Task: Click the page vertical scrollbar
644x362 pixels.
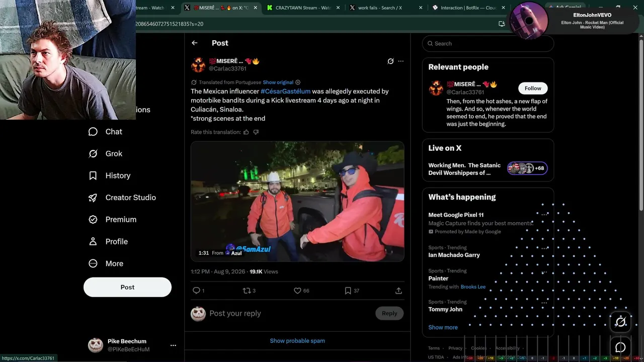Action: 641,126
